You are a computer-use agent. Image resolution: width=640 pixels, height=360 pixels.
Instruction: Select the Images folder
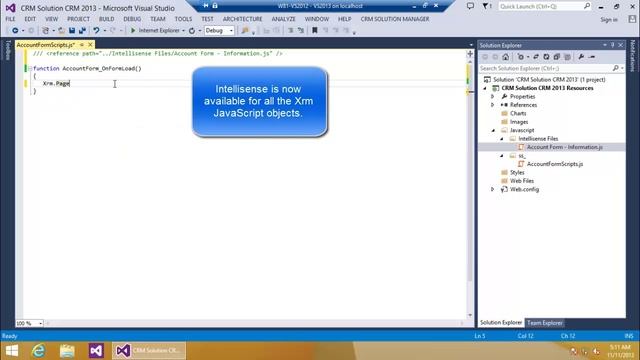(x=518, y=122)
